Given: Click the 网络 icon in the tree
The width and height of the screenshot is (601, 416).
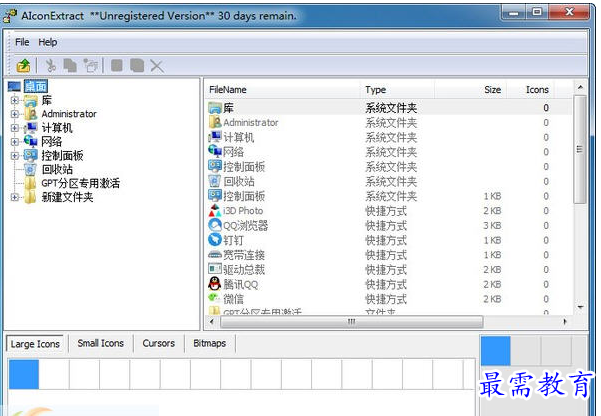Looking at the screenshot, I should [x=30, y=141].
